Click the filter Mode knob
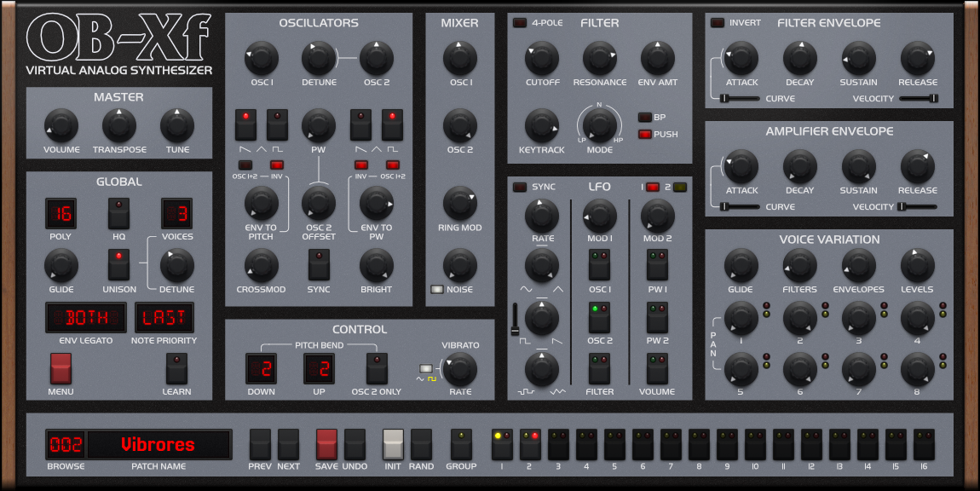Image resolution: width=980 pixels, height=491 pixels. click(x=599, y=125)
